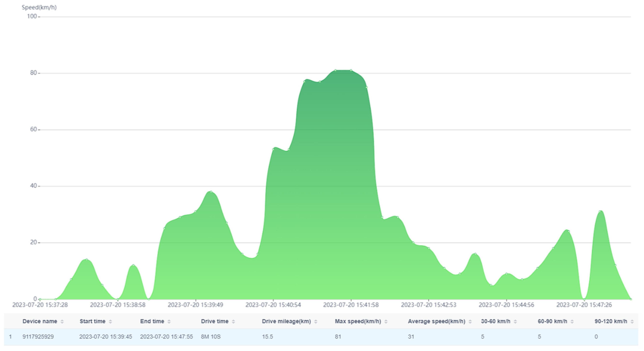Screen dimensions: 644x351
Task: Click sort icon beside 90-120 km/h column
Action: (x=632, y=322)
